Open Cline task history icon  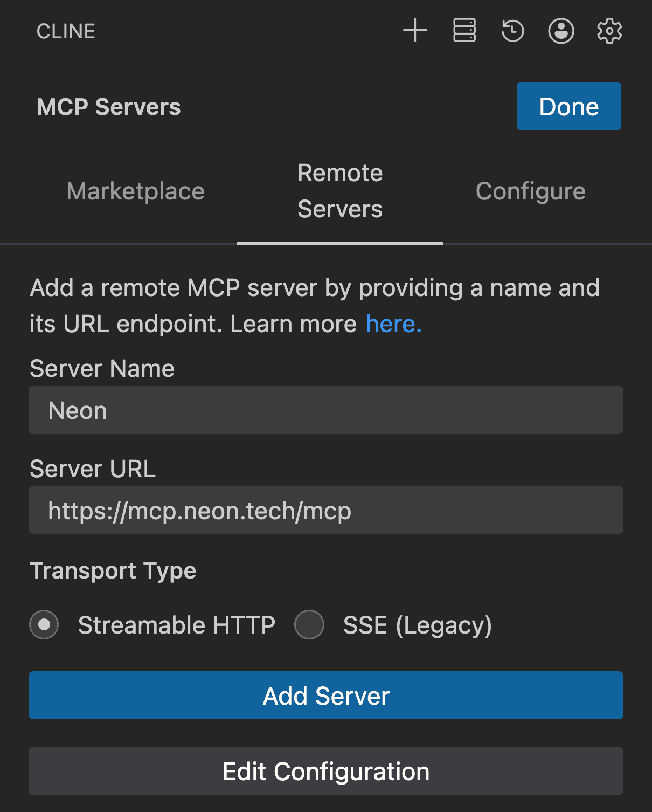click(512, 31)
